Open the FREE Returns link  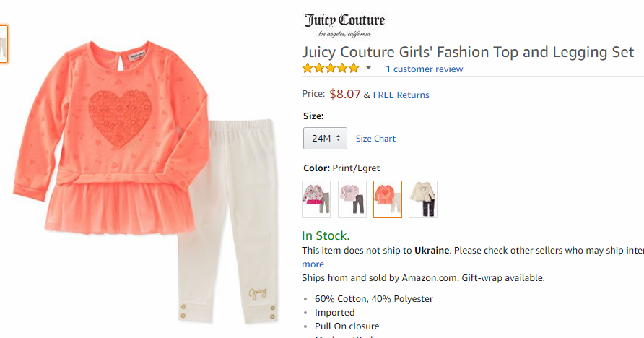coord(401,95)
